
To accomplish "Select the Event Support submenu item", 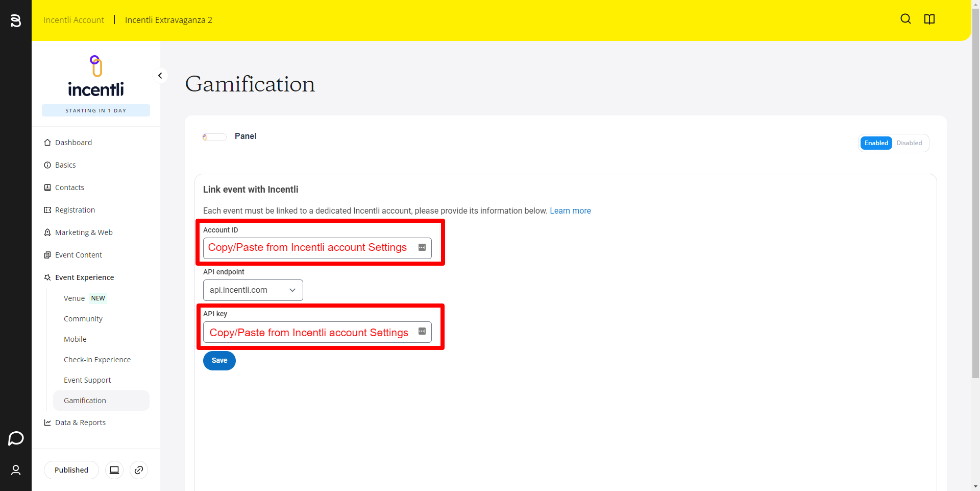I will (x=87, y=380).
